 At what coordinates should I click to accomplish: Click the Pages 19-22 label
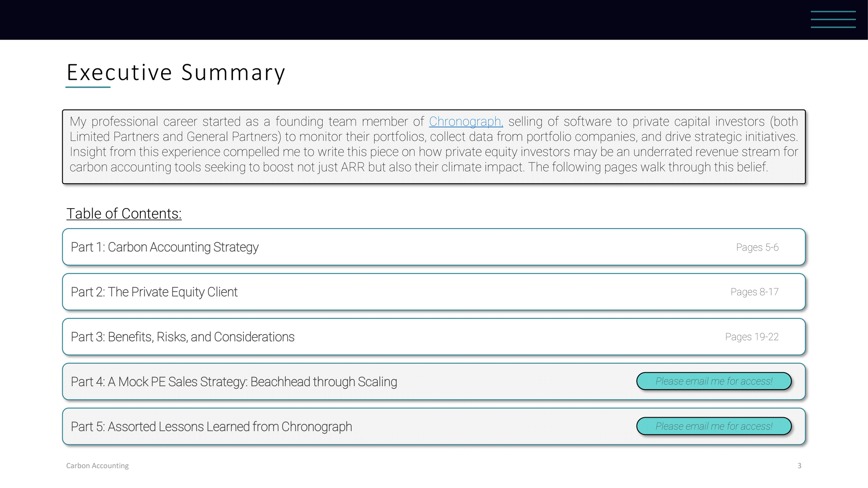pos(752,337)
